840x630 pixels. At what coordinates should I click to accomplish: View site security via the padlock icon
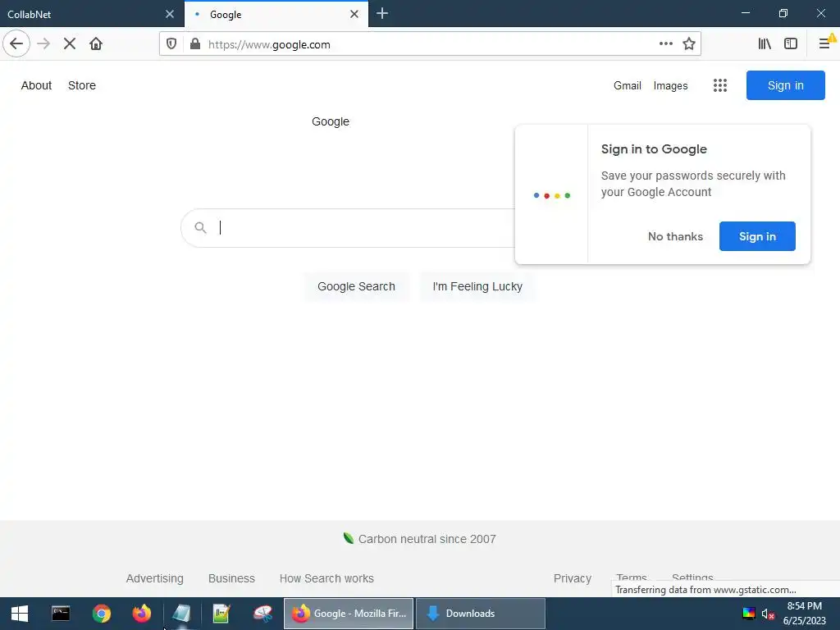point(195,44)
